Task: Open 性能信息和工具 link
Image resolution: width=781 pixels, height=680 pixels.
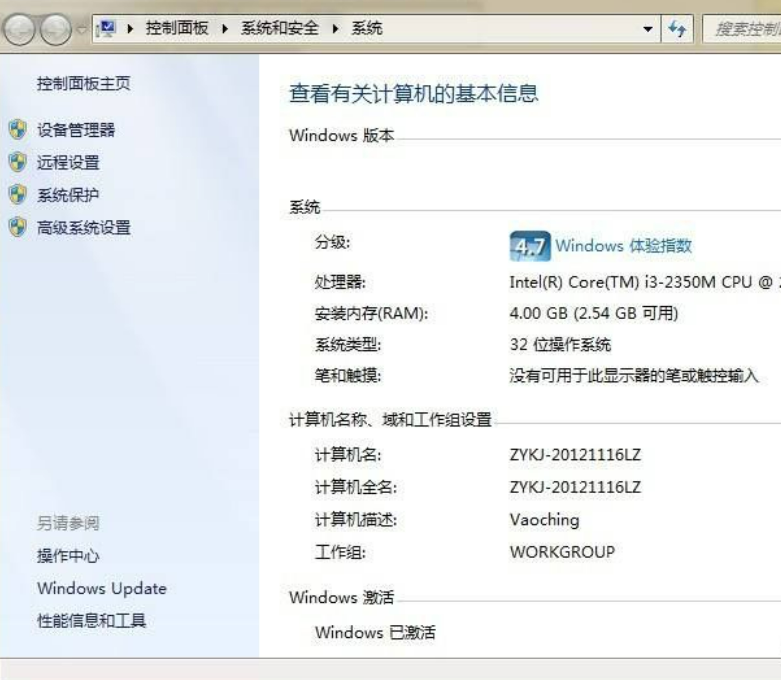Action: click(x=91, y=621)
